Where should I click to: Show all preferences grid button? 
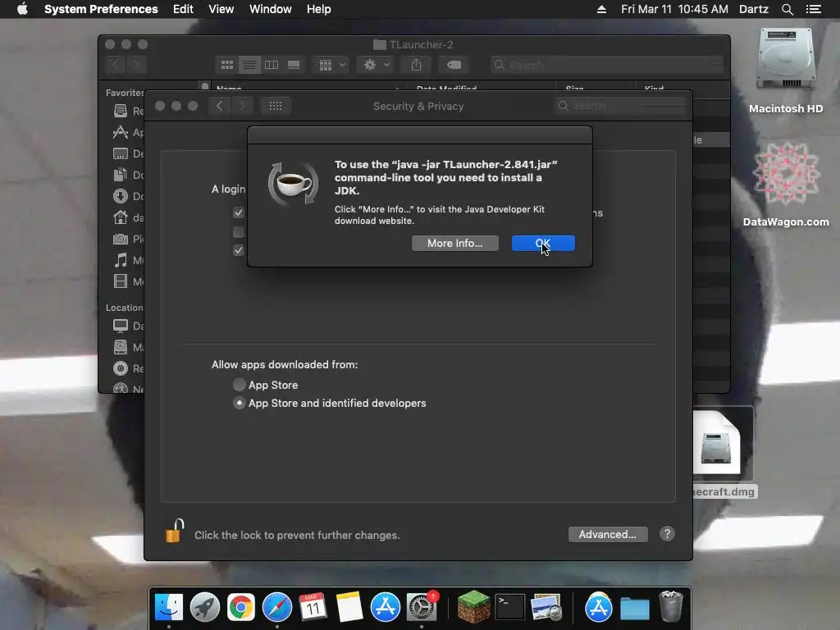tap(276, 106)
